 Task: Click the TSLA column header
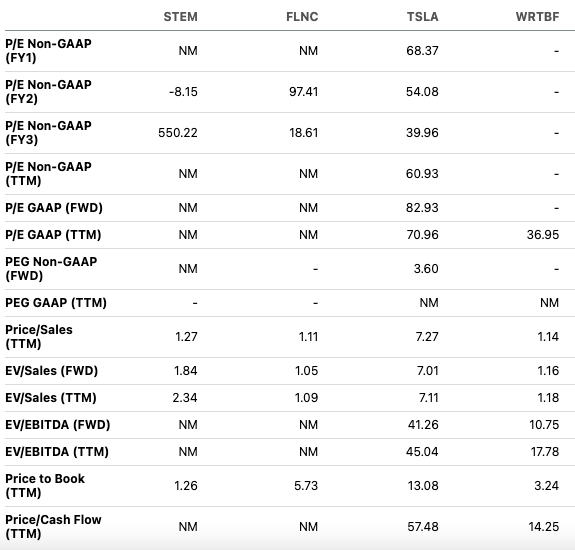point(423,17)
